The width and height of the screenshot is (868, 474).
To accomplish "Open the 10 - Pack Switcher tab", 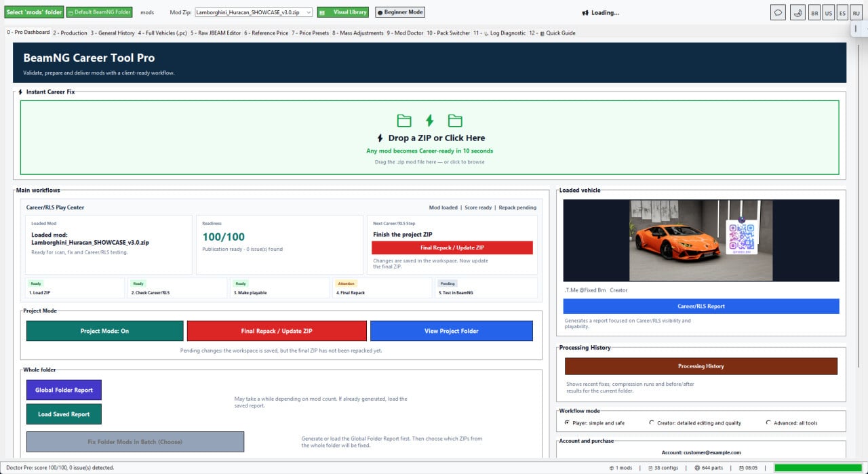I will [x=448, y=33].
